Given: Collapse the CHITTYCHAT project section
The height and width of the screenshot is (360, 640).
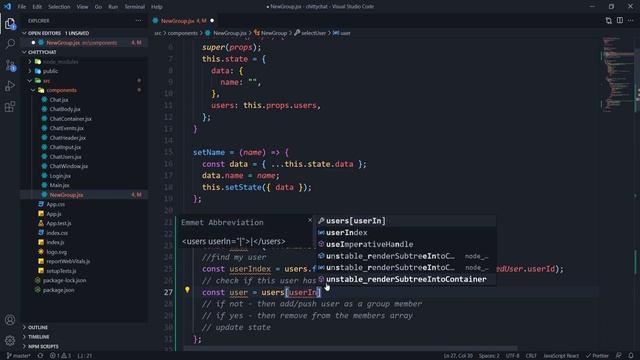Looking at the screenshot, I should [x=24, y=52].
